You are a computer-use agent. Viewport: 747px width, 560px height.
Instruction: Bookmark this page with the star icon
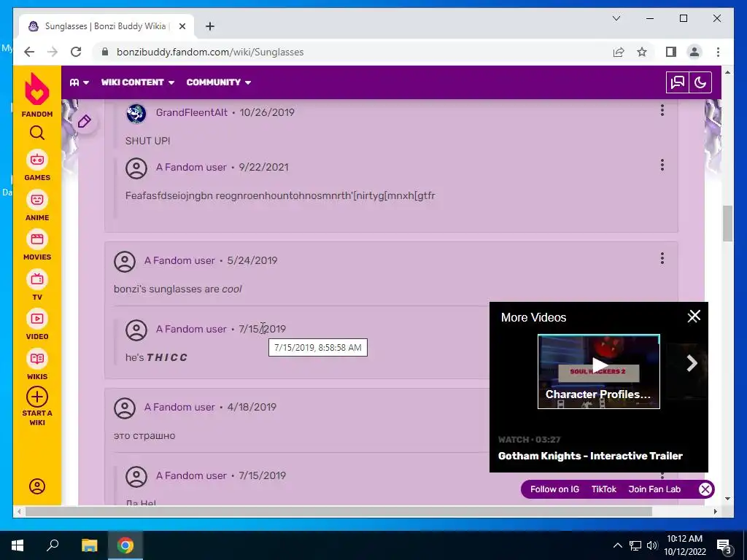pyautogui.click(x=642, y=52)
